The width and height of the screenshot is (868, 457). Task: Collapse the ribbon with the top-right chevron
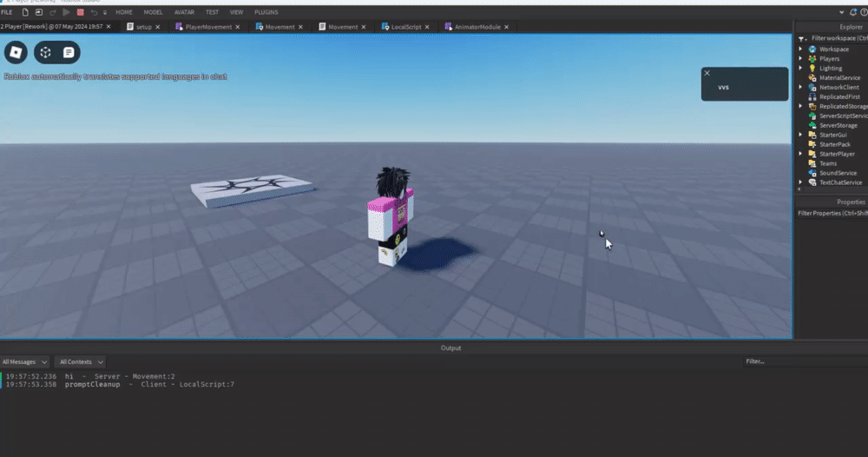(841, 12)
